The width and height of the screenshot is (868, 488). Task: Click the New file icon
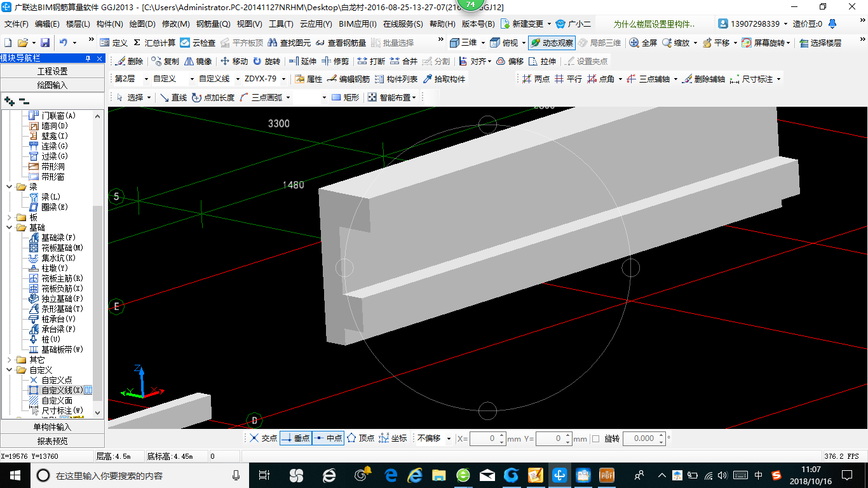point(8,43)
